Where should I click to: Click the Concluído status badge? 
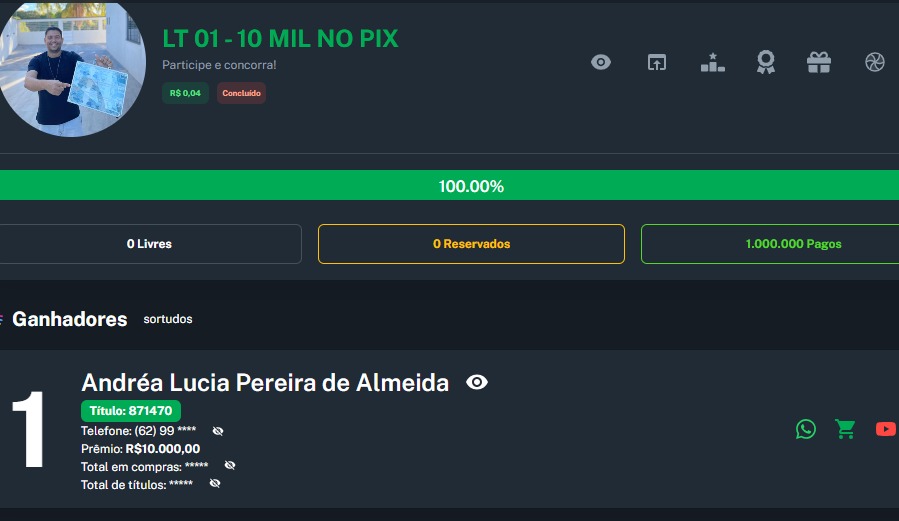[241, 93]
